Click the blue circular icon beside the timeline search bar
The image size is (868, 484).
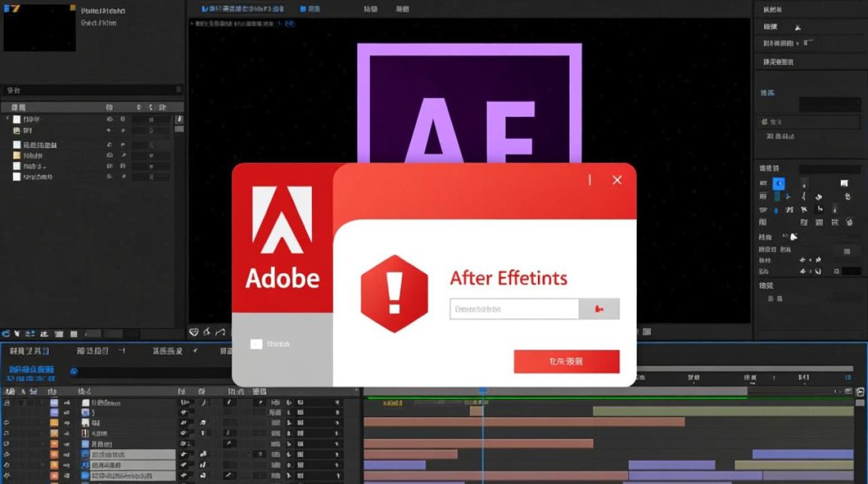[x=74, y=371]
